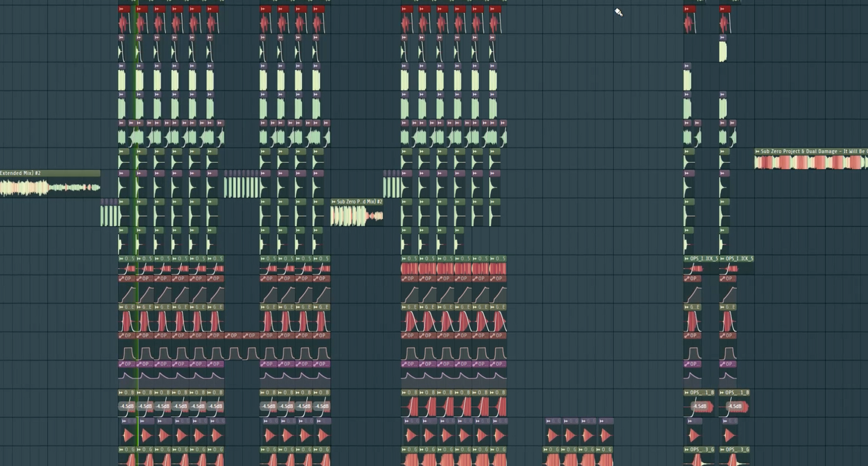868x466 pixels.
Task: Click the mute arrows icon on a 0..5 clip header
Action: pyautogui.click(x=120, y=259)
